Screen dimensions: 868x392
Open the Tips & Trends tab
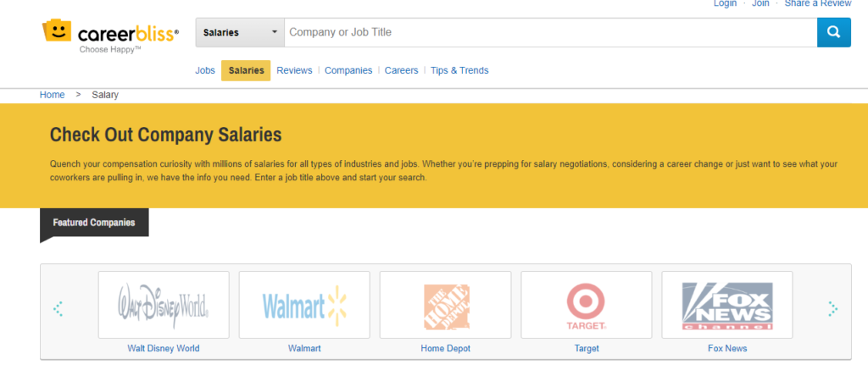pyautogui.click(x=459, y=71)
